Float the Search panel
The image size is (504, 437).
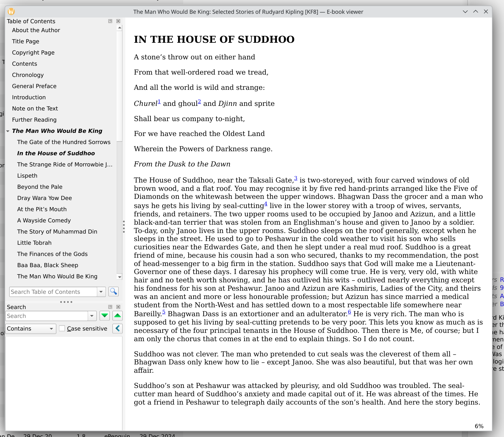(x=110, y=307)
